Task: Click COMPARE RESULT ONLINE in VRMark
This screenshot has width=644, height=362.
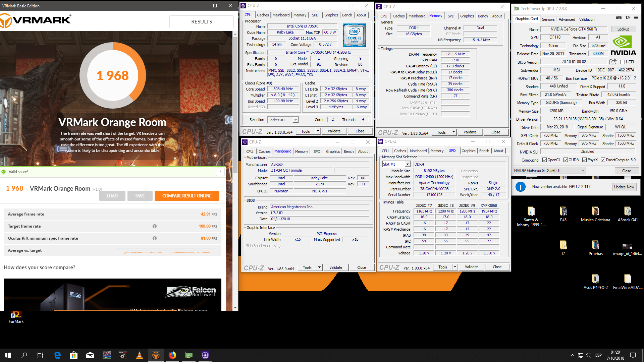Action: [187, 196]
